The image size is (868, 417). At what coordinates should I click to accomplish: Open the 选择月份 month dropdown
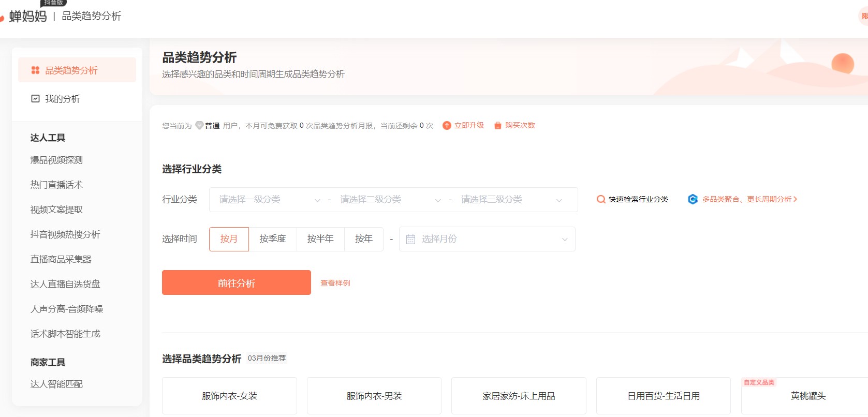pos(487,239)
